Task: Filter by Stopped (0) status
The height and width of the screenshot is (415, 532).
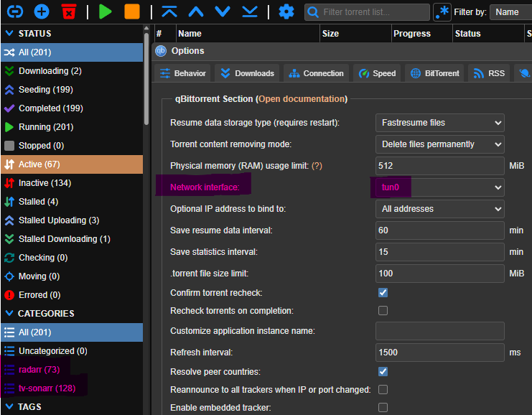Action: [x=72, y=146]
